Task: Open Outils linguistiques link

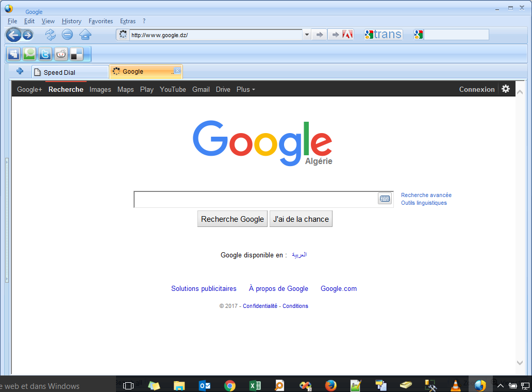Action: point(424,203)
